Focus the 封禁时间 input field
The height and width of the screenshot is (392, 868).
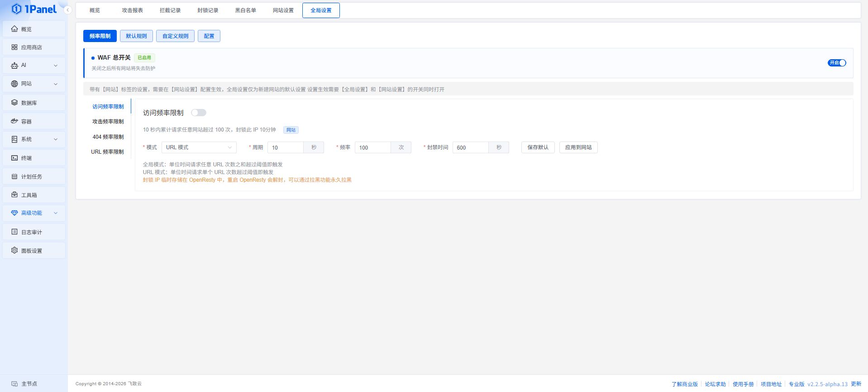click(x=471, y=147)
